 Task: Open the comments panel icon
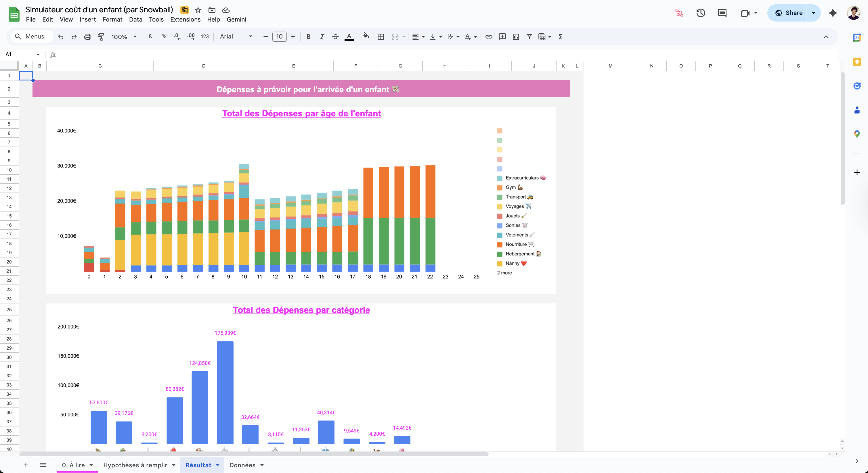coord(722,13)
